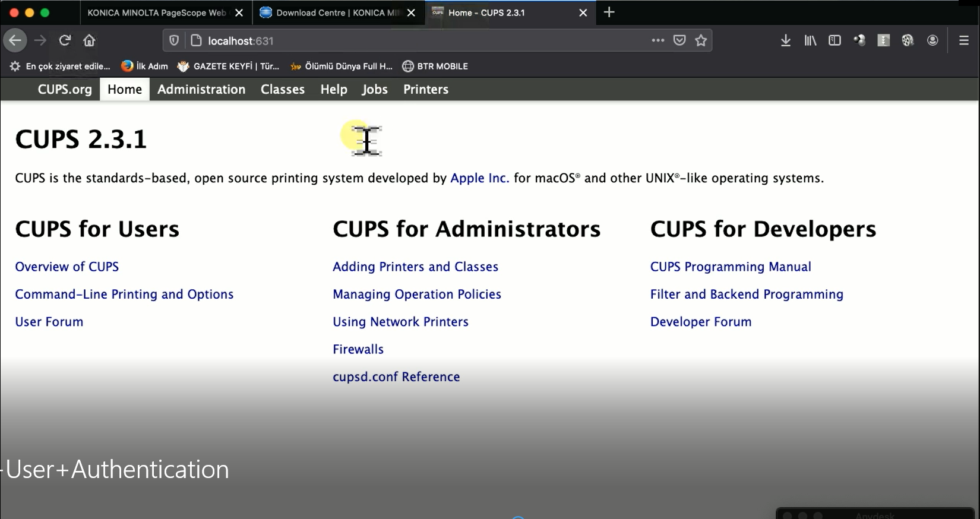Viewport: 980px width, 519px height.
Task: Open Adding Printers and Classes link
Action: coord(415,267)
